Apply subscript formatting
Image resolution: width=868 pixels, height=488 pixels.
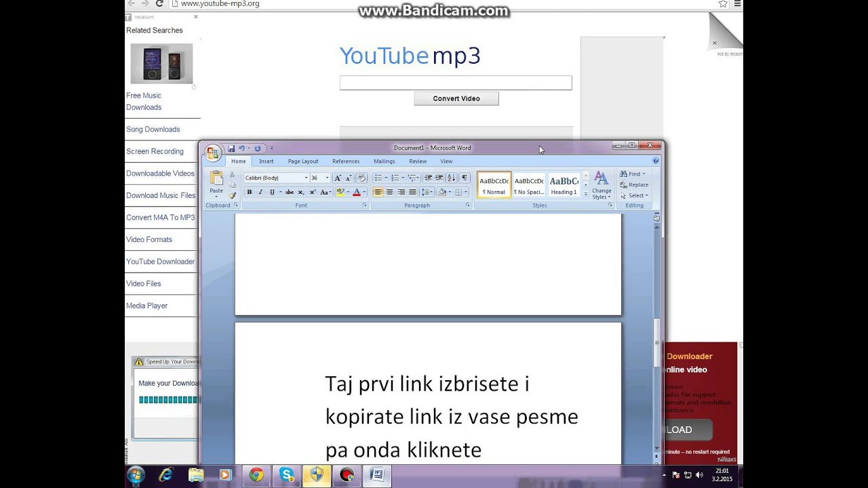tap(301, 192)
